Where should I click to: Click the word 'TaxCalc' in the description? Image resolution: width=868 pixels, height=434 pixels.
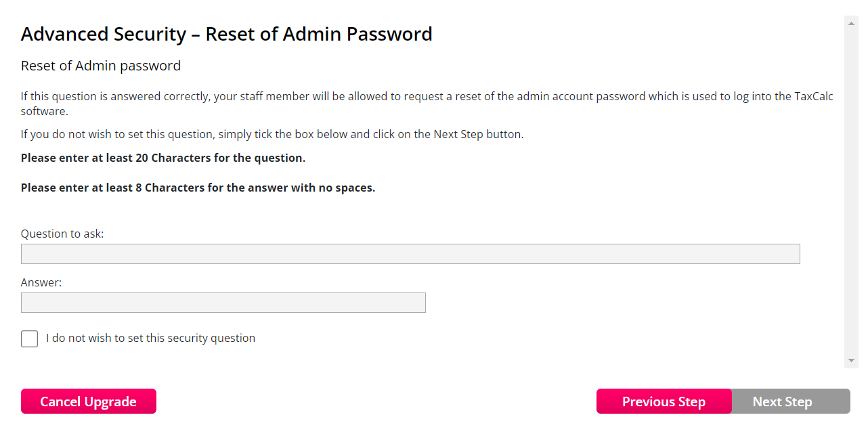pos(814,96)
